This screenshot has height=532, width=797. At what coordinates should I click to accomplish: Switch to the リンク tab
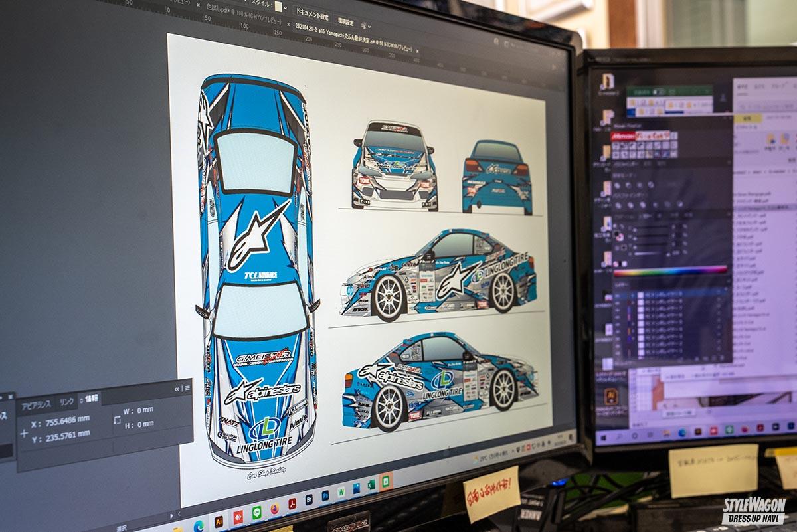66,402
